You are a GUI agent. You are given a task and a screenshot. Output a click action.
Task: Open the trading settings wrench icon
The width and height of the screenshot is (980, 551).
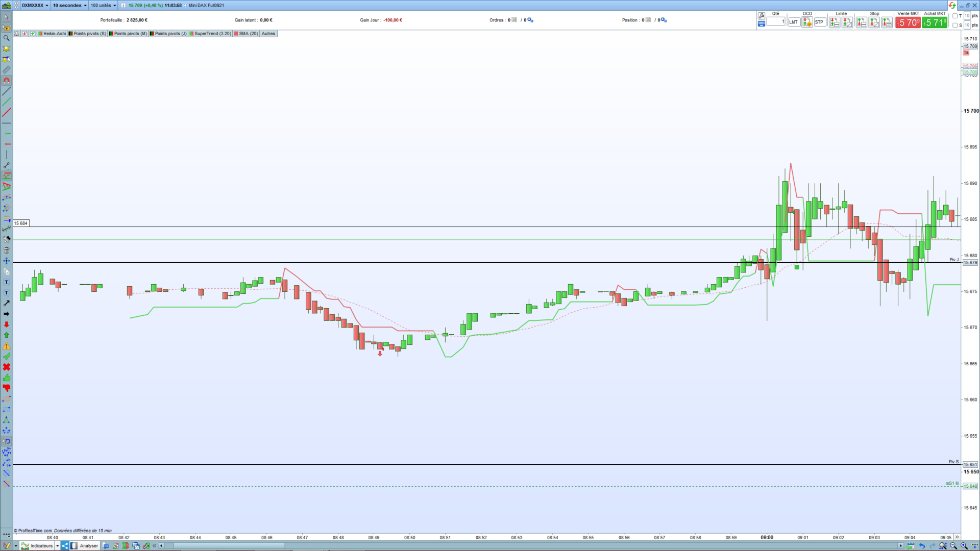pyautogui.click(x=761, y=16)
